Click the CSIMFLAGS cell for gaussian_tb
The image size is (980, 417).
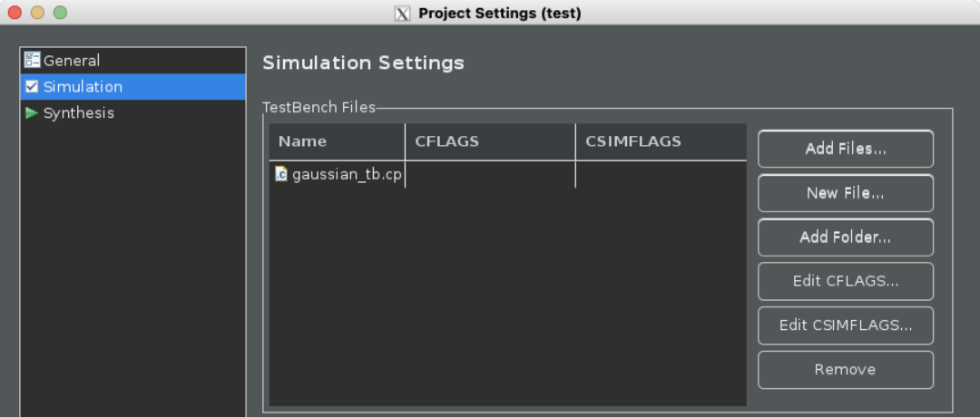pos(661,174)
